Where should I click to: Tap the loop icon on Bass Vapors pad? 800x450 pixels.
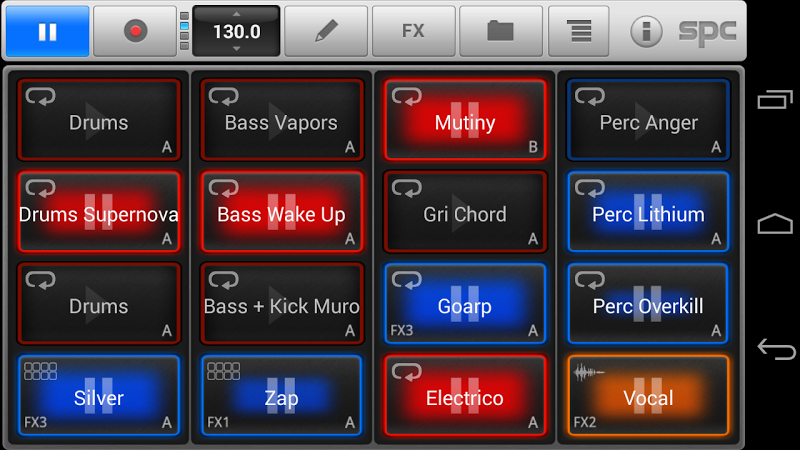(x=223, y=96)
